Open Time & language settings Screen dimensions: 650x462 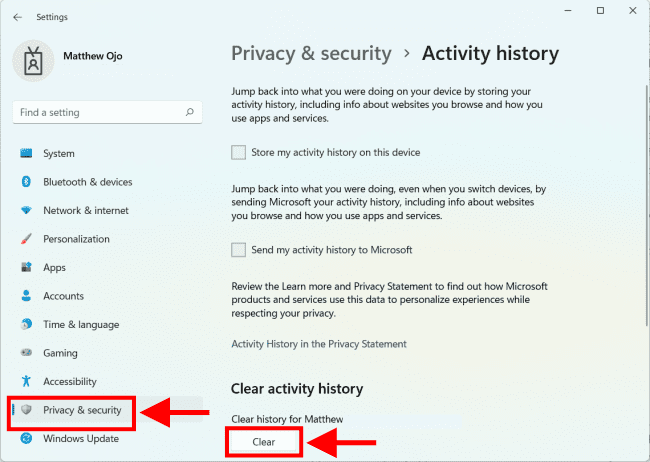(80, 325)
